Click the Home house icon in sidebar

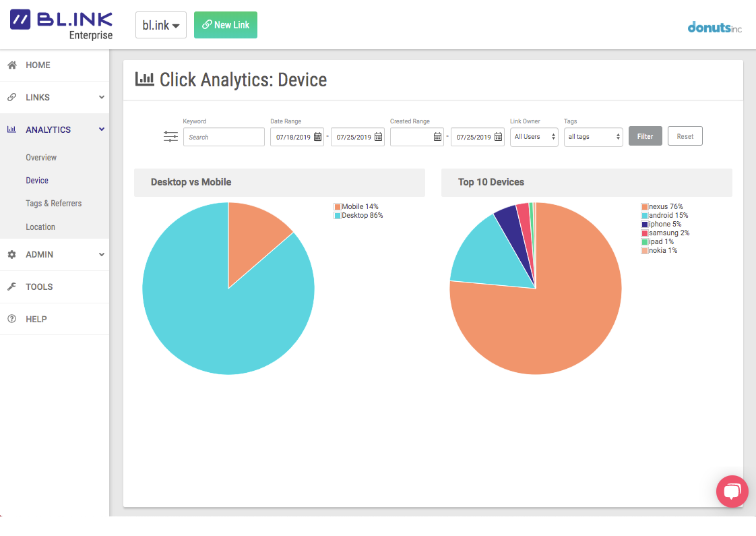11,65
